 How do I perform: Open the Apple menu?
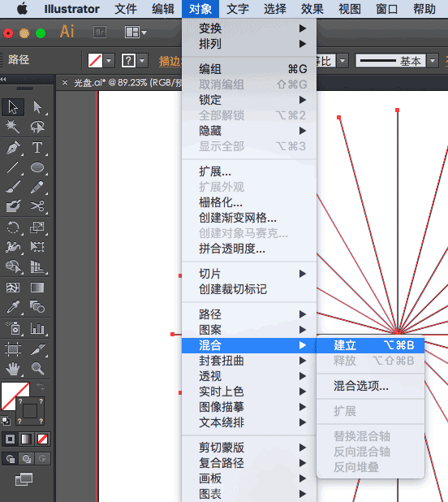(x=23, y=9)
